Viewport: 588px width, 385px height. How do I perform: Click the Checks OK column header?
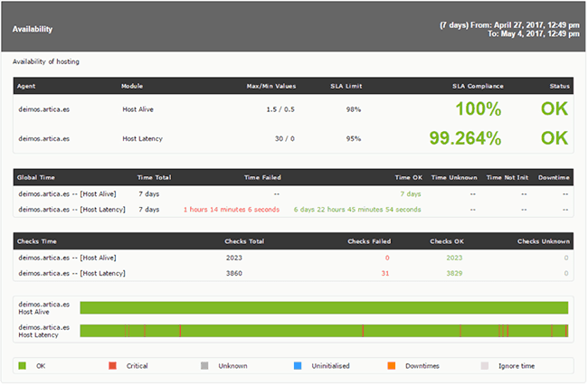447,241
